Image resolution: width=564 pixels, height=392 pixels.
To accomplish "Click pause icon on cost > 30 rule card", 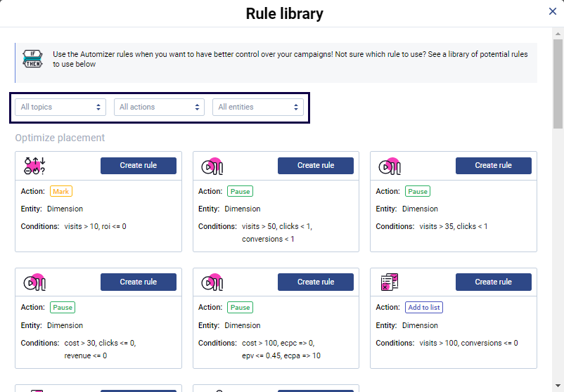I will pyautogui.click(x=34, y=282).
